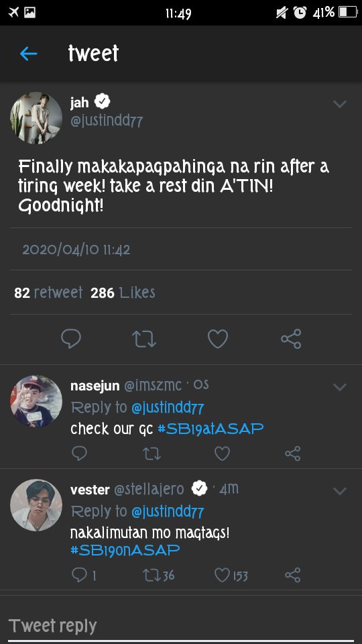Open chevron menu on nasejun's reply
362x644 pixels.
click(340, 387)
